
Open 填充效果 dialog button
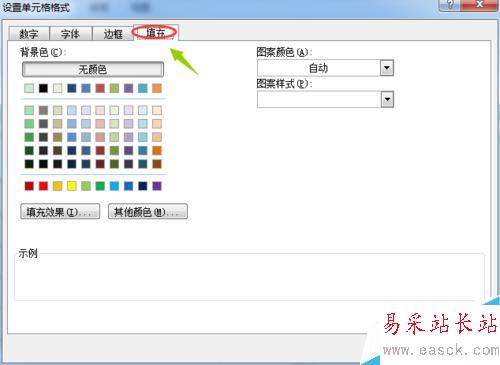tap(60, 212)
